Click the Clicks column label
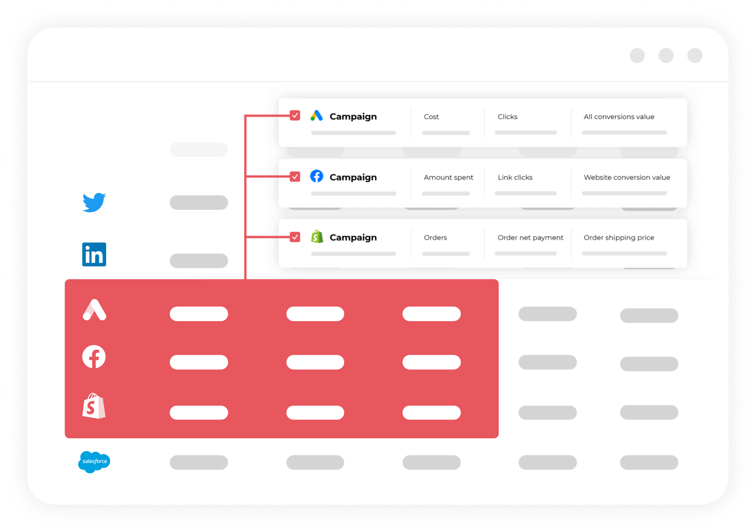Image resolution: width=756 pixels, height=532 pixels. click(508, 117)
